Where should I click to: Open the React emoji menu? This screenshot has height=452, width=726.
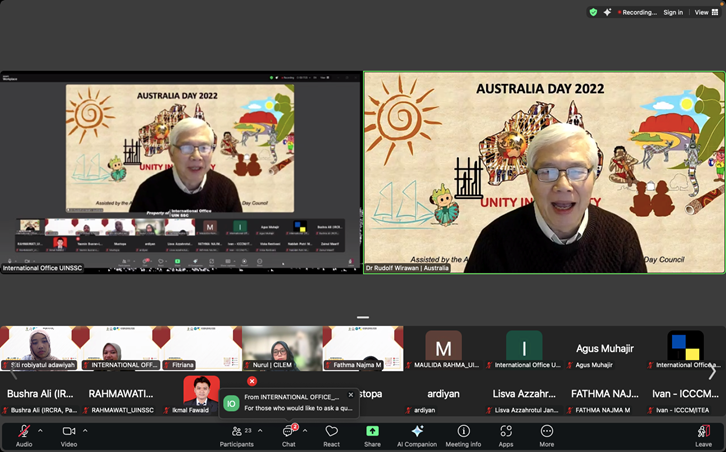tap(332, 436)
